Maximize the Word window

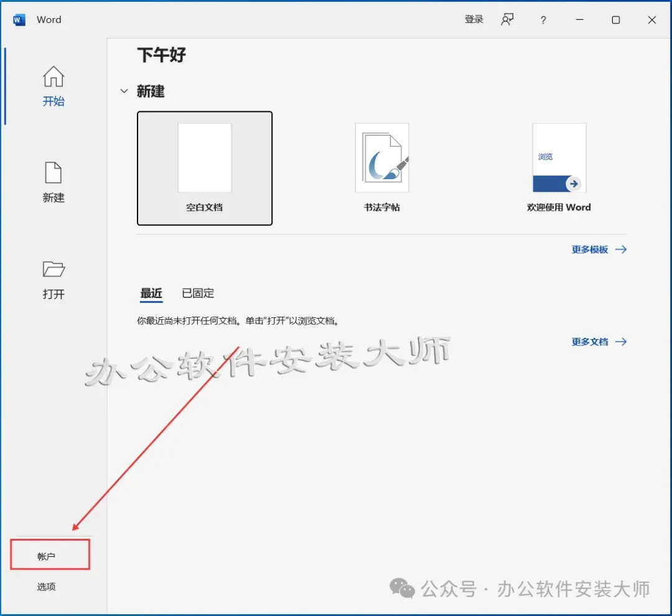[x=616, y=20]
